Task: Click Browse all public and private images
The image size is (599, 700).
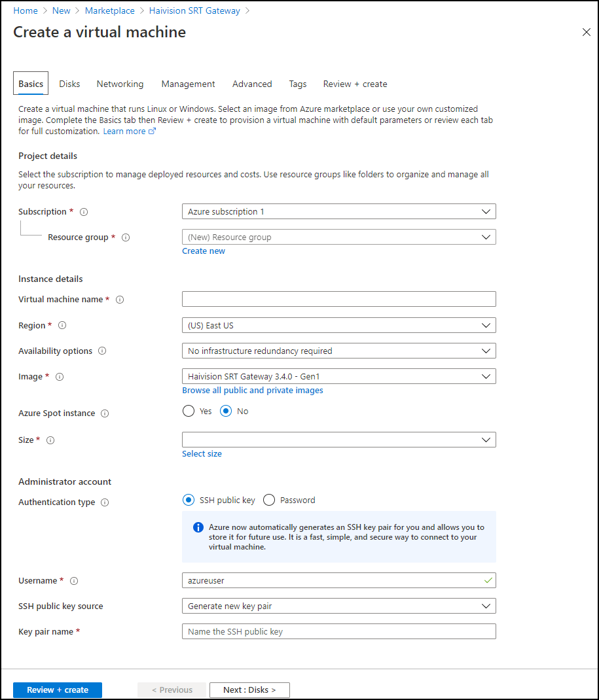Action: click(252, 391)
